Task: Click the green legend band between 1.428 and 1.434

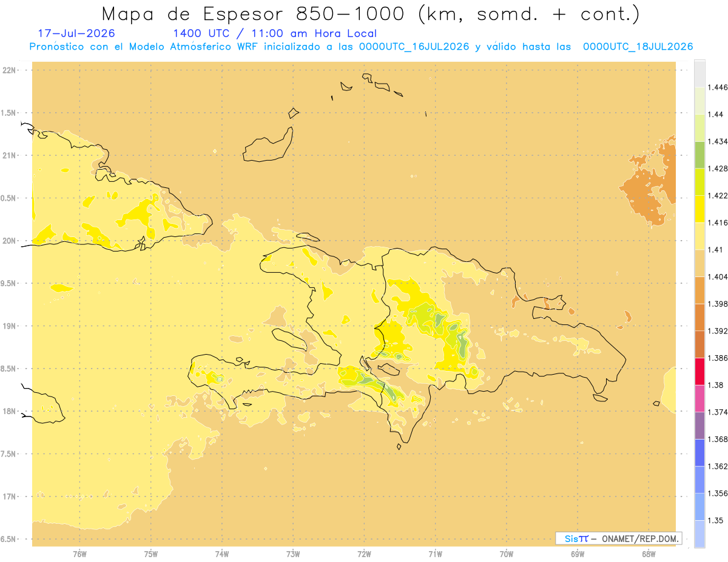Action: [x=699, y=155]
